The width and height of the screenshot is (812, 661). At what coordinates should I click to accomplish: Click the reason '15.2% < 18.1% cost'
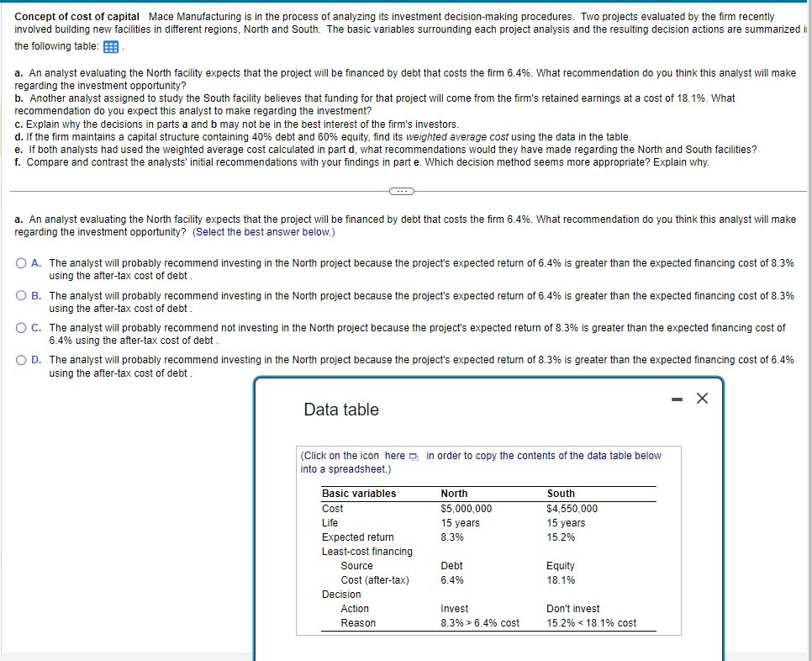pos(592,623)
